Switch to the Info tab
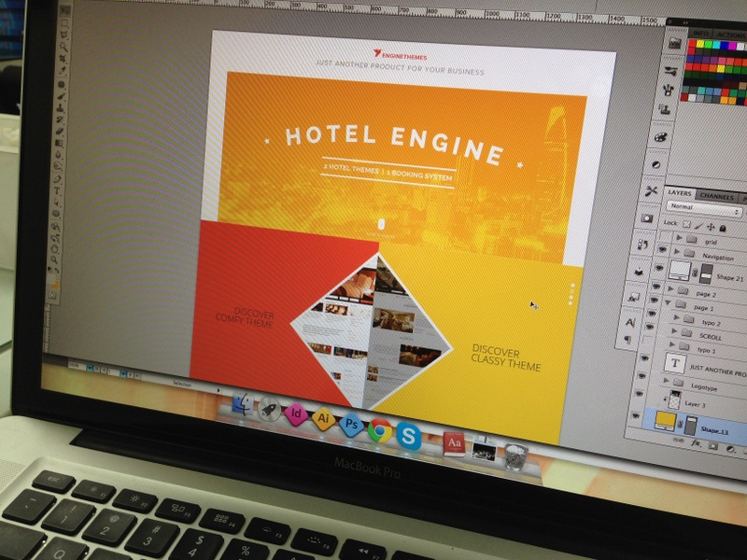The image size is (747, 560). (700, 33)
